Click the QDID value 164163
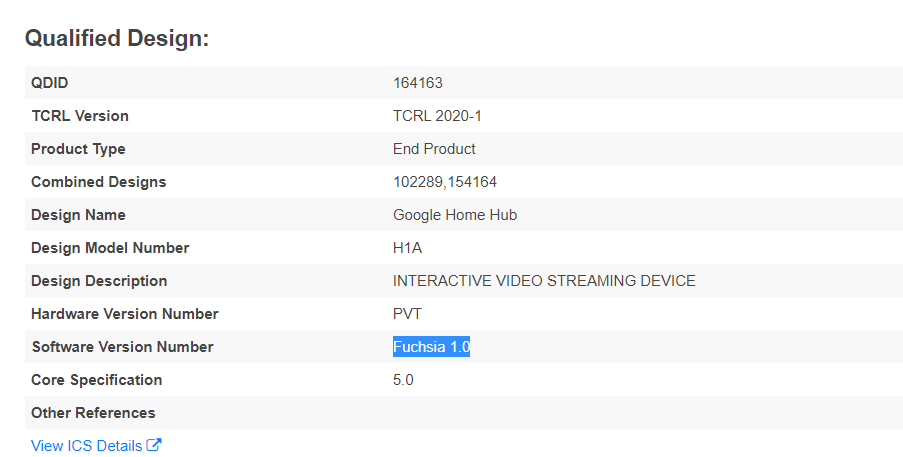903x457 pixels. coord(418,83)
